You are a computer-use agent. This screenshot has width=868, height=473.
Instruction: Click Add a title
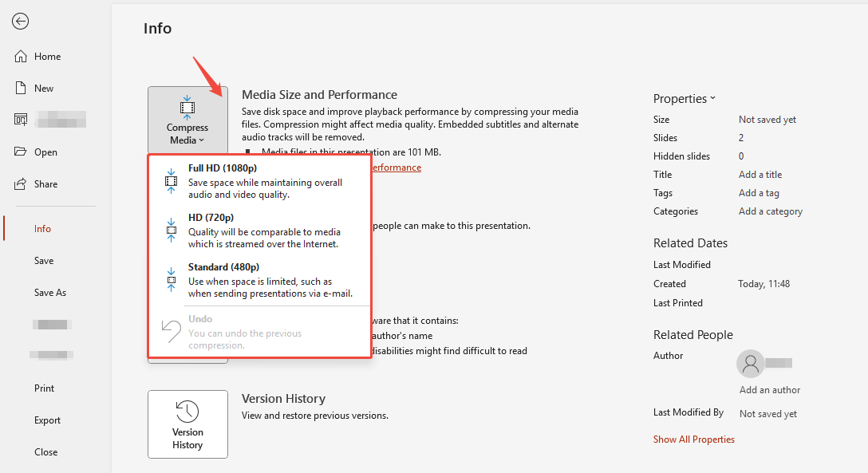click(x=759, y=174)
